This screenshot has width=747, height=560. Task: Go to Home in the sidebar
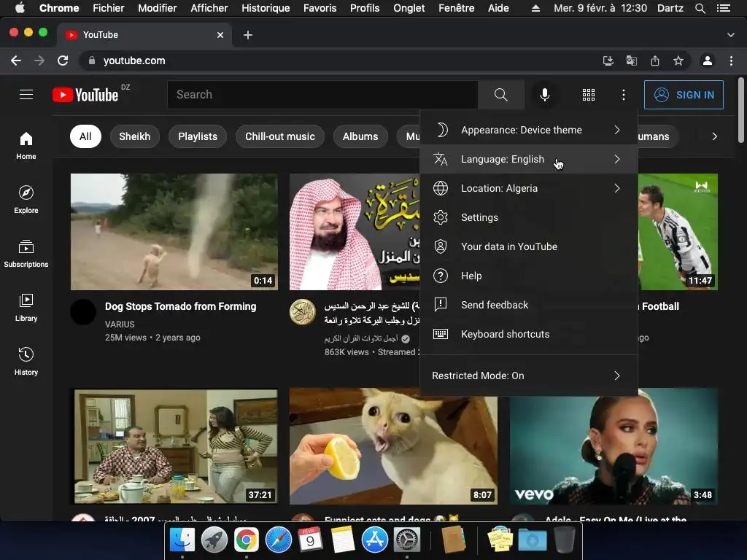pyautogui.click(x=26, y=146)
